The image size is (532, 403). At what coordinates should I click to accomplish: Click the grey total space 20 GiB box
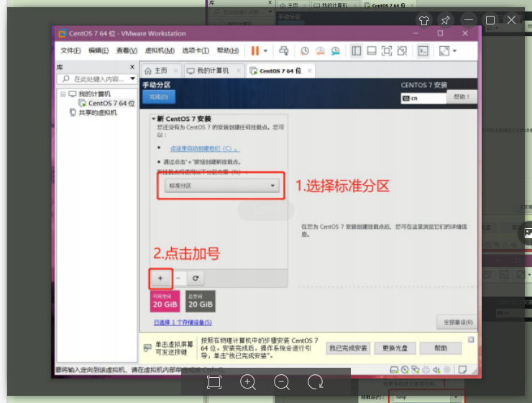coord(200,301)
